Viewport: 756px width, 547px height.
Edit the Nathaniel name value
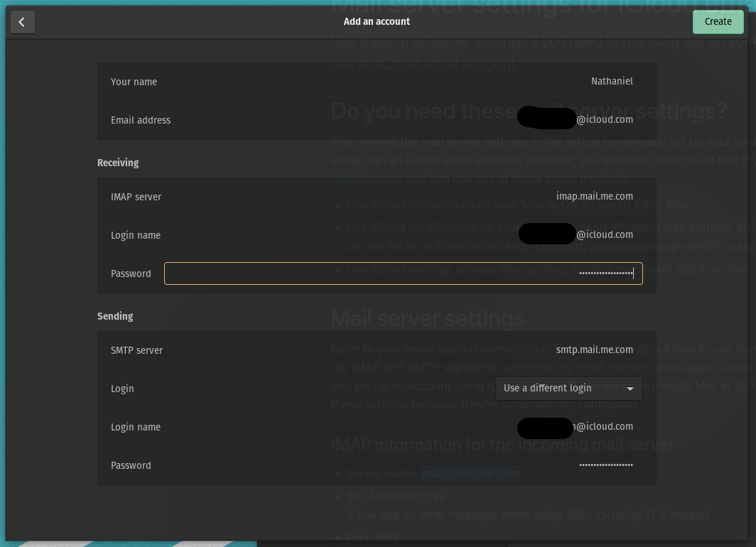click(612, 81)
